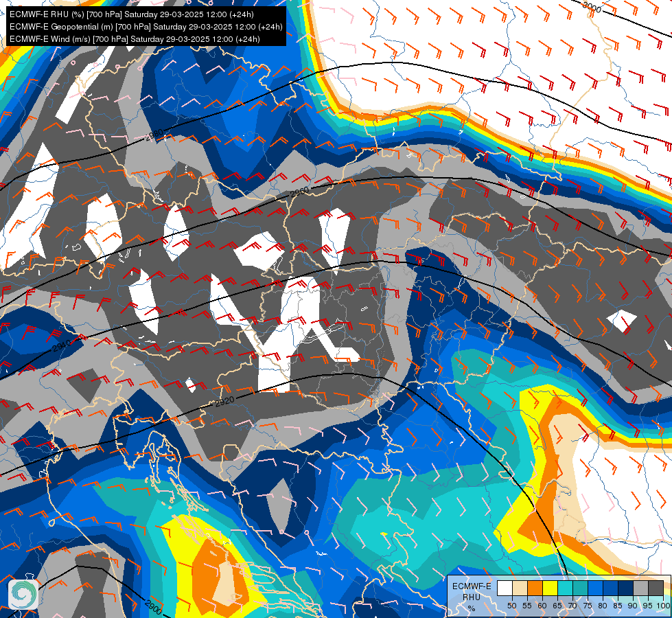This screenshot has width=672, height=618.
Task: Click the legend title ECMWF-E RHU
Action: (x=472, y=592)
